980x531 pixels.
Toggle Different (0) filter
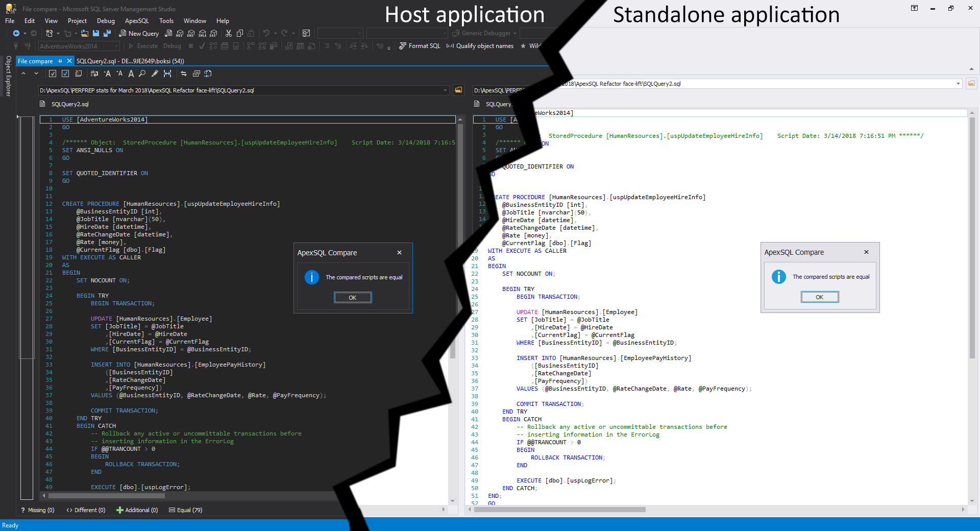point(86,510)
